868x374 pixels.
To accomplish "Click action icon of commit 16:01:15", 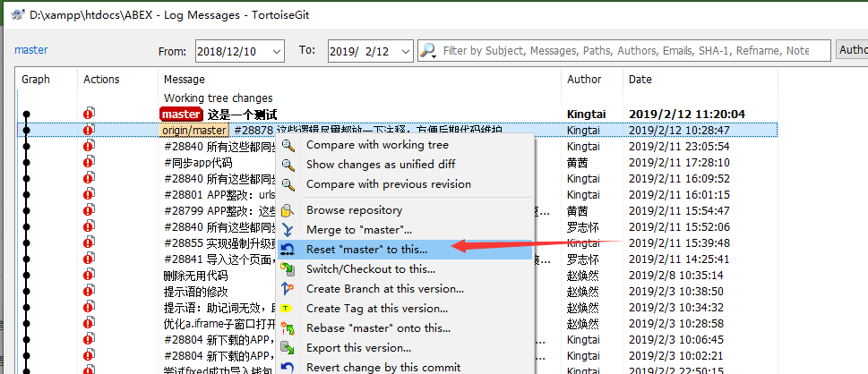I will coord(89,194).
